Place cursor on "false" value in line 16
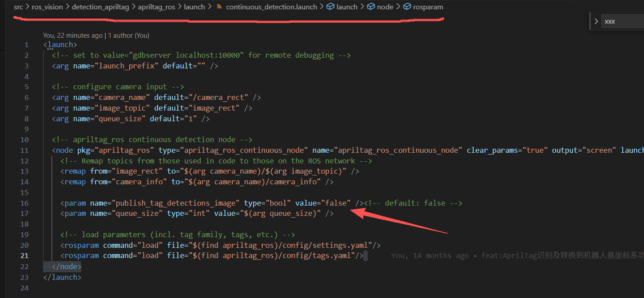This screenshot has height=298, width=644. (336, 203)
